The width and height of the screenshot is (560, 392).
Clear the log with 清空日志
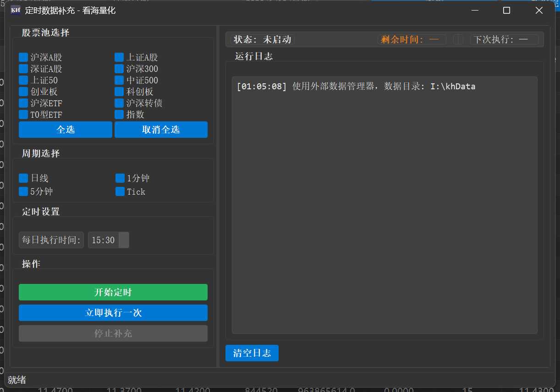[x=252, y=353]
